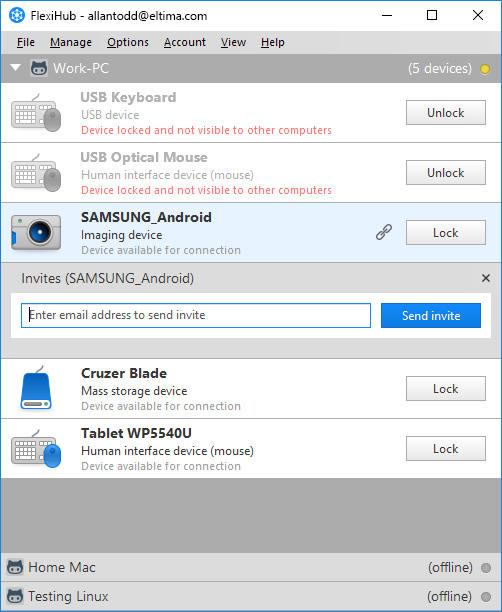Lock the Tablet WP5540U device
The height and width of the screenshot is (612, 502).
coord(446,449)
